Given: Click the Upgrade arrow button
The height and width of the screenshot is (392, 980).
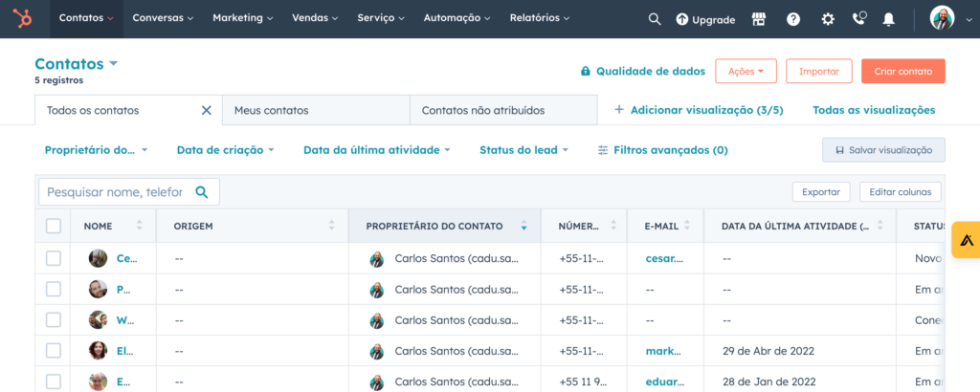Looking at the screenshot, I should 705,19.
